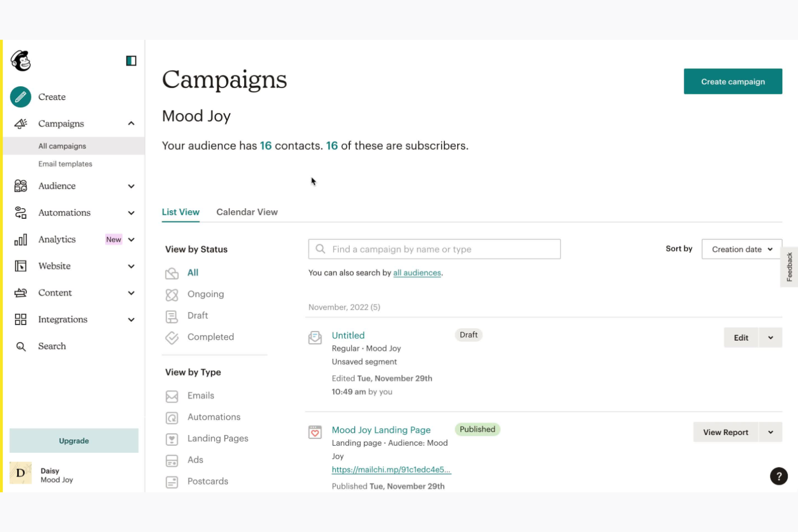Select the Create pencil icon

click(x=20, y=97)
